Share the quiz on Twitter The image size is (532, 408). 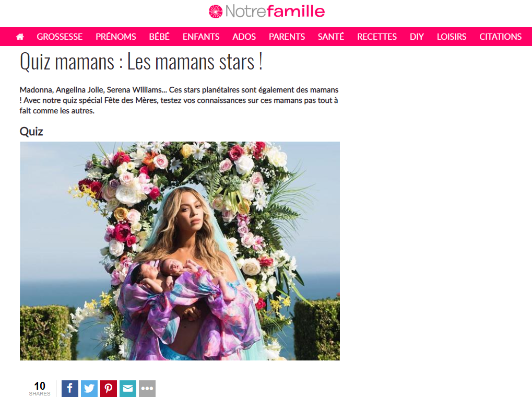pos(89,389)
